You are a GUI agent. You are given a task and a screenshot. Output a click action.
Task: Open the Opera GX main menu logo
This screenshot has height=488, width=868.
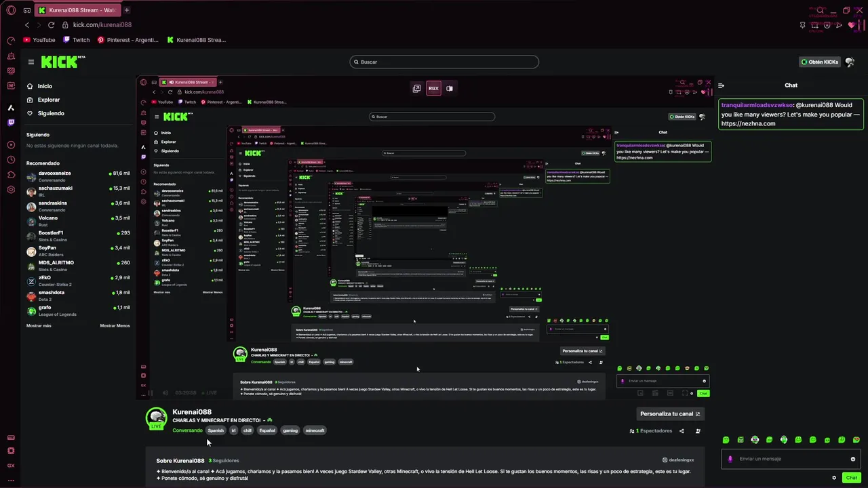point(11,10)
